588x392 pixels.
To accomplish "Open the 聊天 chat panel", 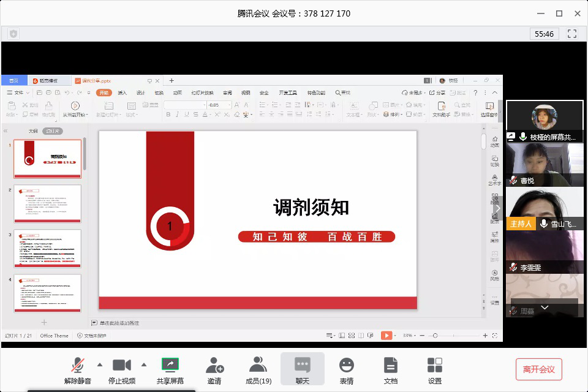I will pos(303,369).
